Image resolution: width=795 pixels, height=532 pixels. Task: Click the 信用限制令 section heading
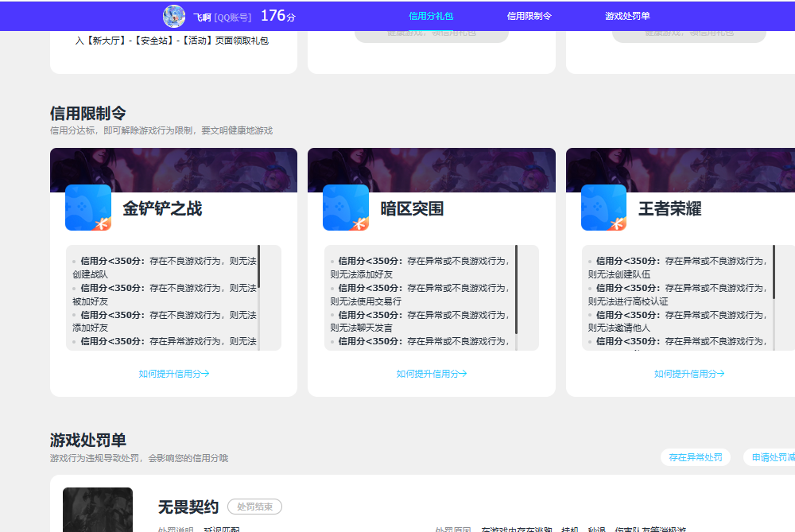click(87, 113)
